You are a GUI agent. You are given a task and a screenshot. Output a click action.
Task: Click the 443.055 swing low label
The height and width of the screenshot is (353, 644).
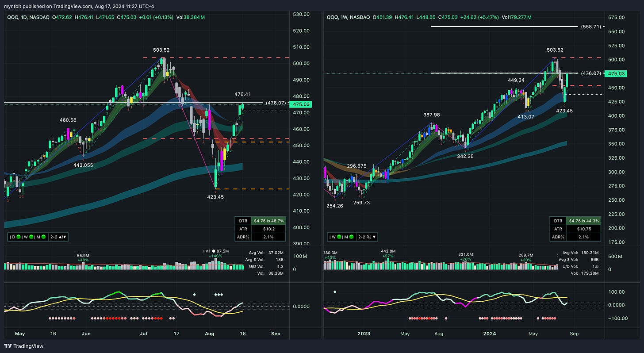[83, 165]
